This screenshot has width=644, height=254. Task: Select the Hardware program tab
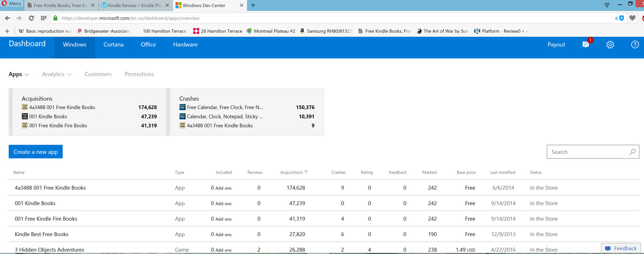(x=185, y=45)
